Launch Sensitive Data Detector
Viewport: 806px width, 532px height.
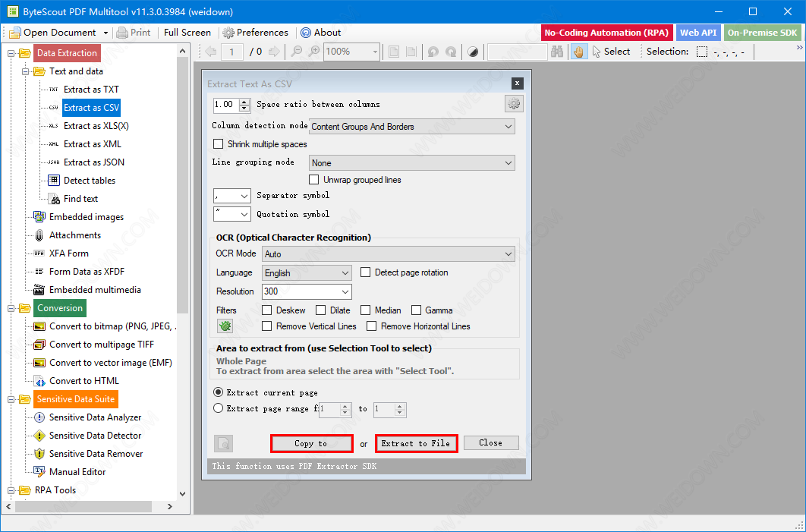(95, 436)
